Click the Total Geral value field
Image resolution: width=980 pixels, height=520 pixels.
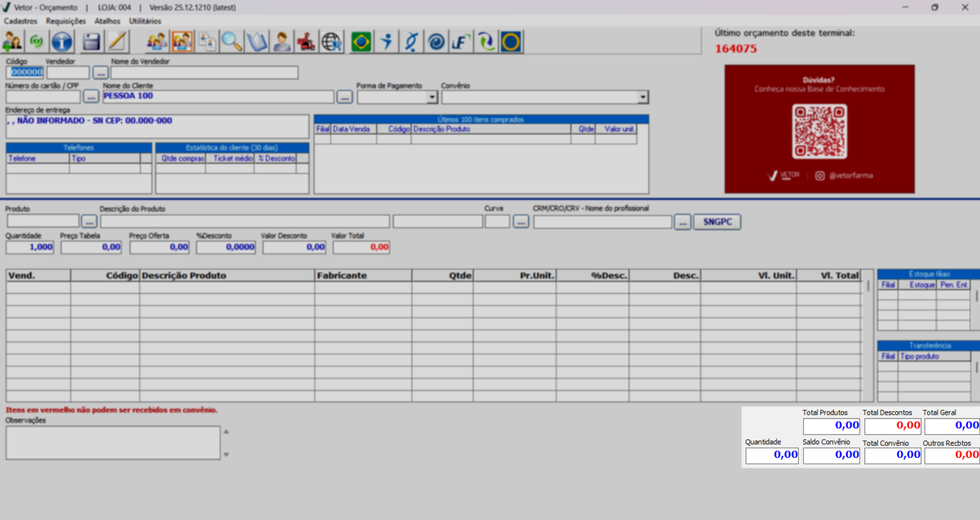click(x=952, y=426)
